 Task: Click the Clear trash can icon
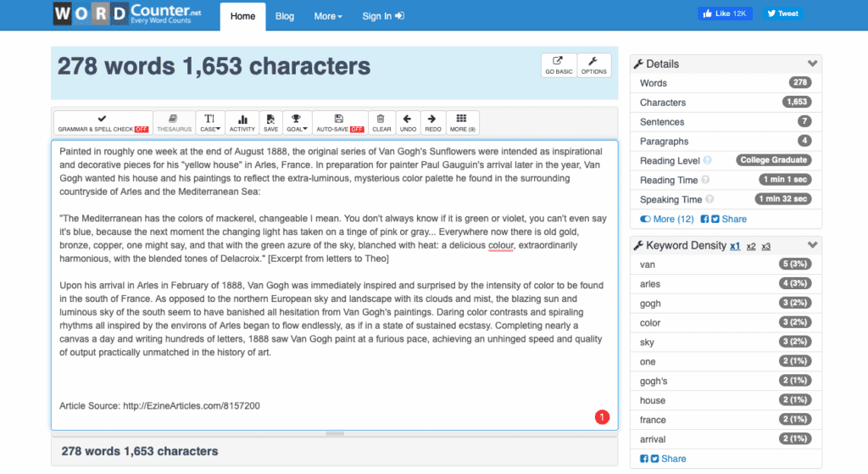(x=381, y=123)
